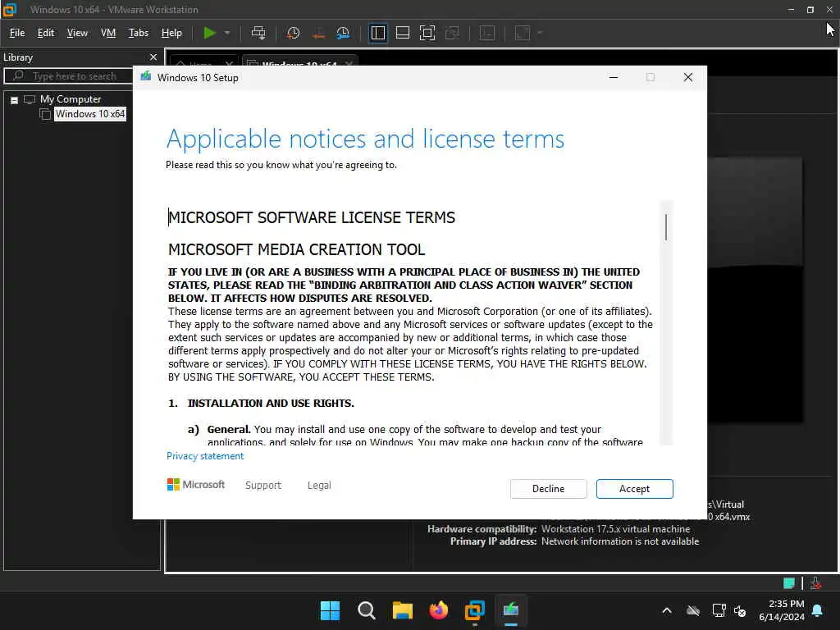Open the File menu
Viewport: 840px width, 630px height.
[x=17, y=33]
